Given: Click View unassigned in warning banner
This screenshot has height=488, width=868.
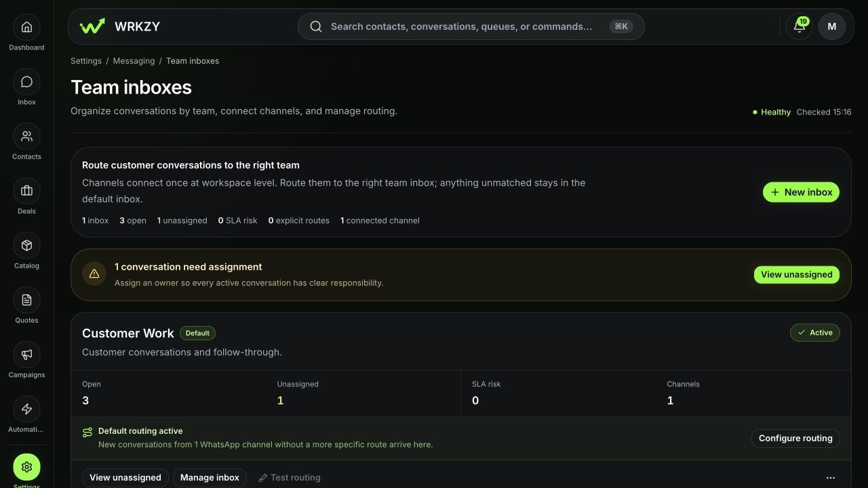Looking at the screenshot, I should point(797,274).
